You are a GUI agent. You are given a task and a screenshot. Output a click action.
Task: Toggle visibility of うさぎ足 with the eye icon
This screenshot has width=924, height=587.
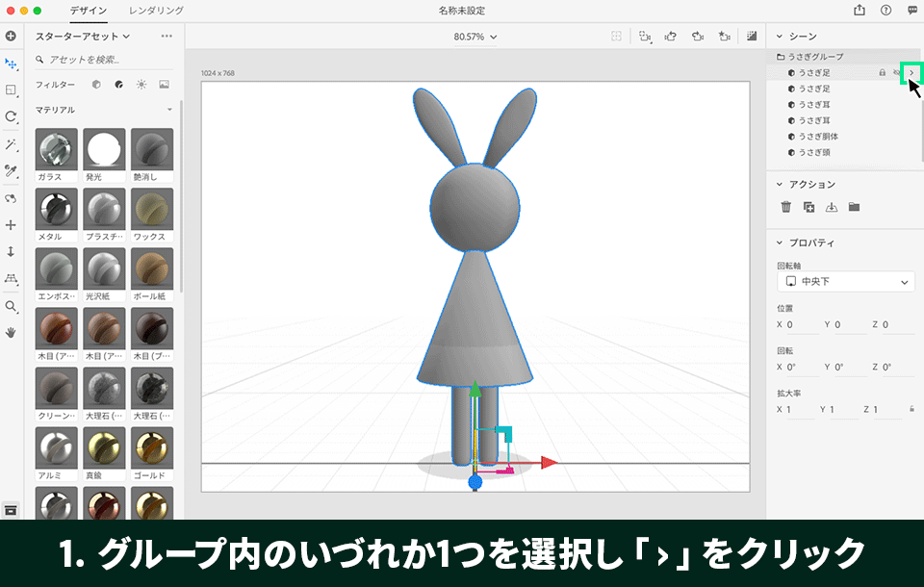[896, 71]
